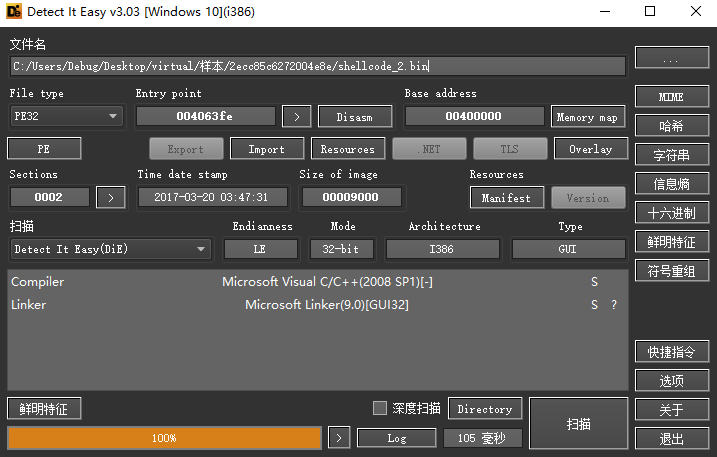
Task: Click the arrow next to Entry point
Action: point(296,117)
